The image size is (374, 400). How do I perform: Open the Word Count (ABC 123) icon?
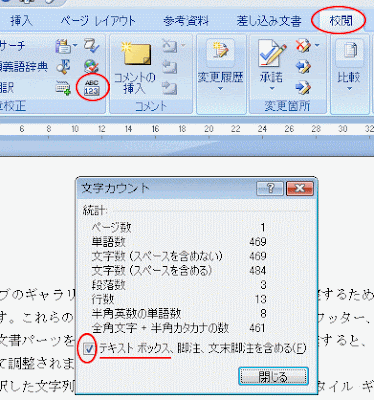[92, 88]
